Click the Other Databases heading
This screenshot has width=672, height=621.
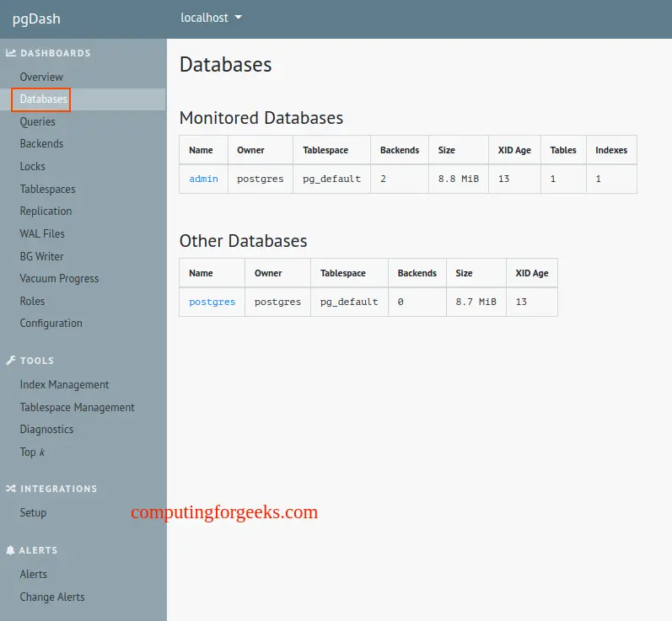[x=244, y=241]
